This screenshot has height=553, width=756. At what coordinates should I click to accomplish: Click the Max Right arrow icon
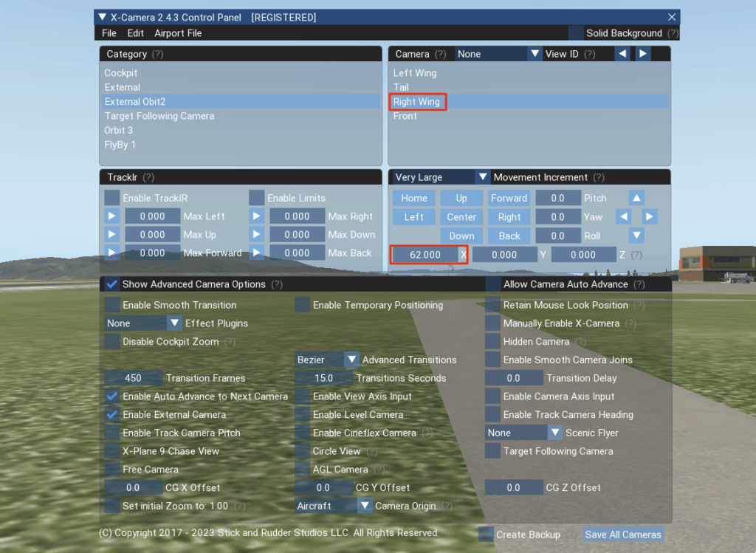[x=257, y=216]
